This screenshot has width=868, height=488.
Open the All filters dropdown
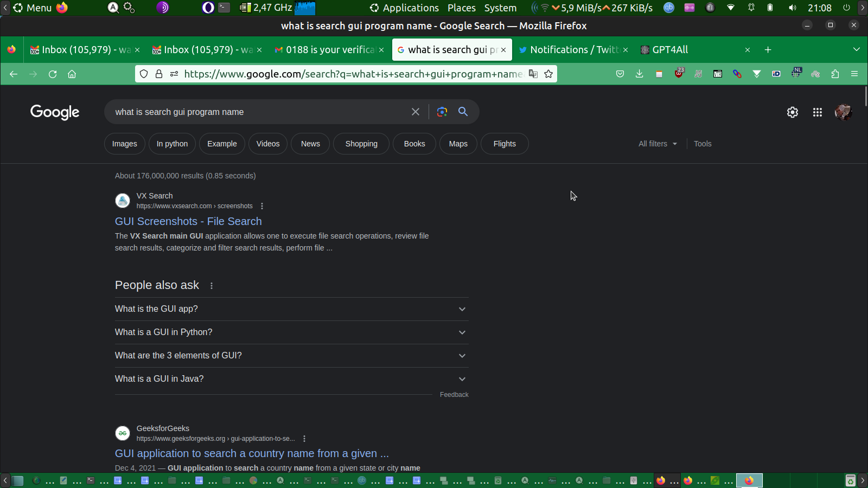(x=658, y=144)
